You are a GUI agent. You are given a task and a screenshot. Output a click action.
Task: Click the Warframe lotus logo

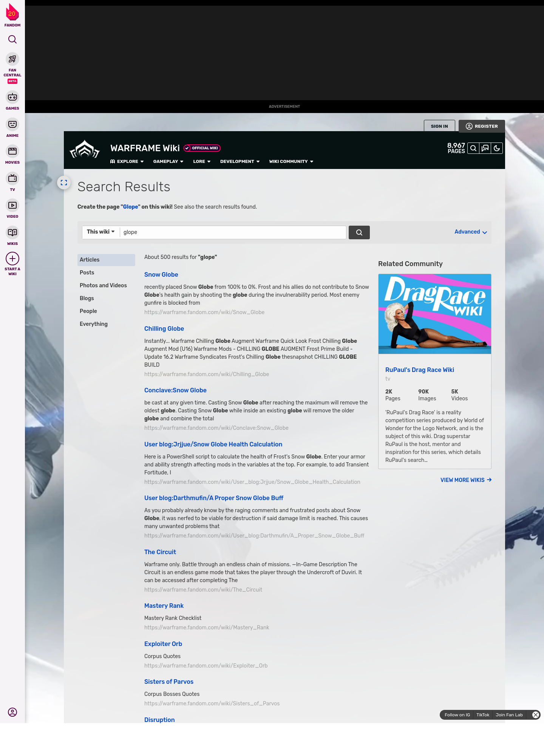[x=85, y=150]
